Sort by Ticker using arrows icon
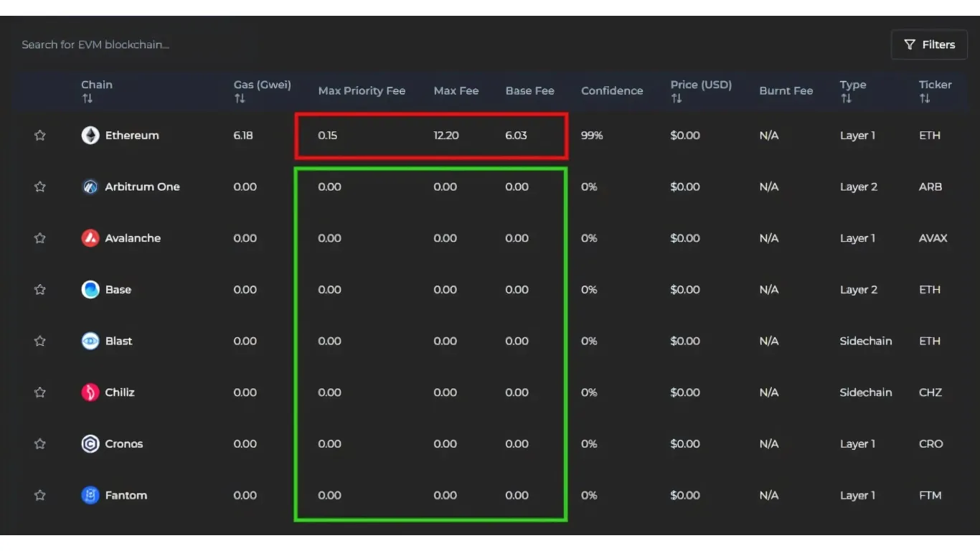980x551 pixels. pyautogui.click(x=925, y=99)
